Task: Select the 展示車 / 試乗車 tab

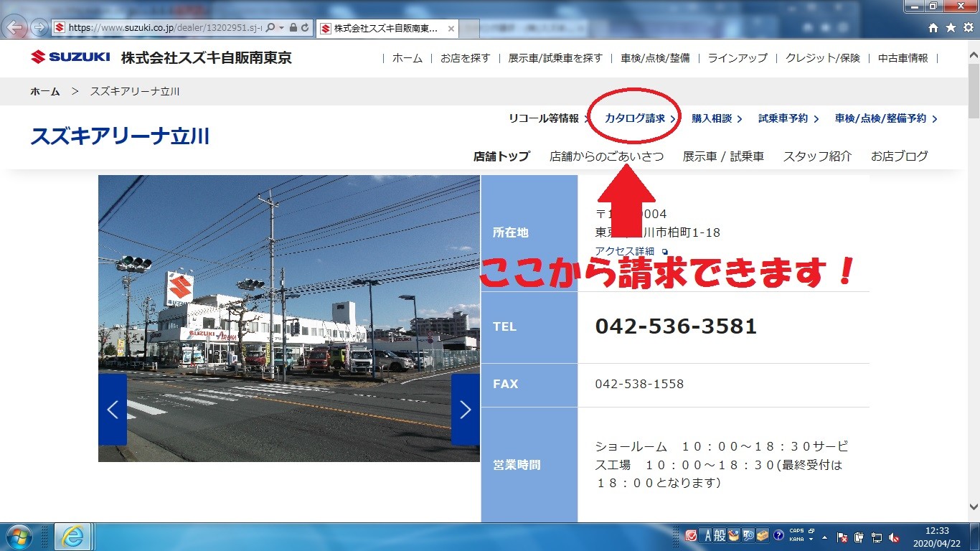Action: tap(723, 156)
